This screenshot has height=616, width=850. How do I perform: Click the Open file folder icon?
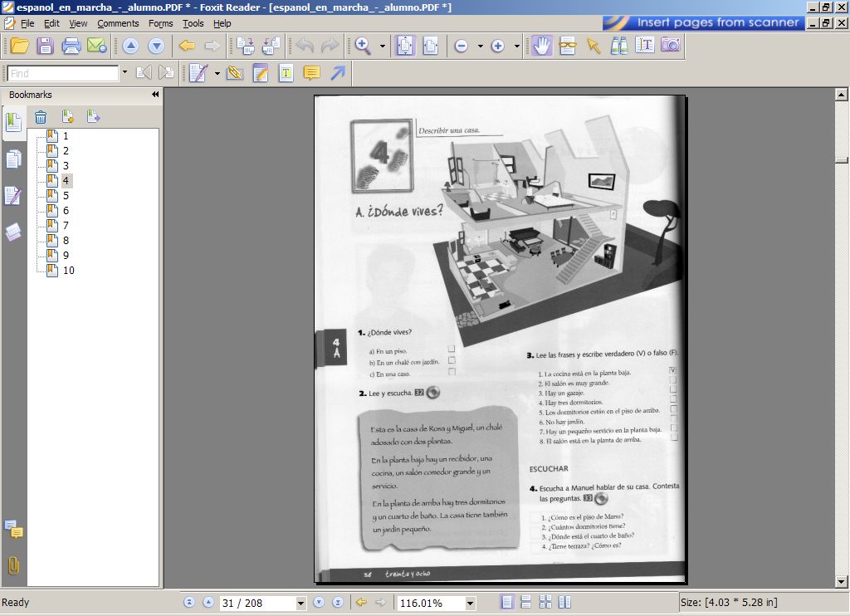coord(20,46)
